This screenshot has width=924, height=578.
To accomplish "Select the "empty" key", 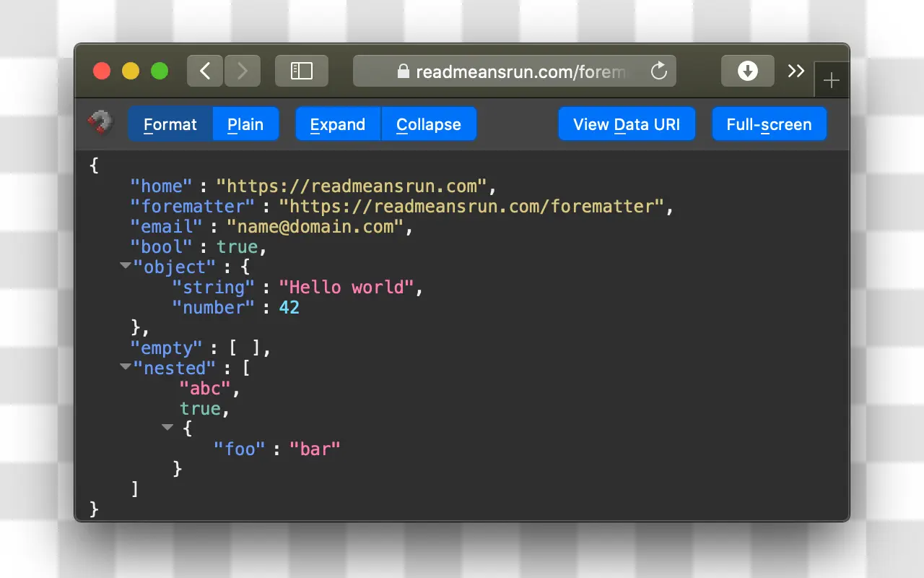I will [x=167, y=348].
